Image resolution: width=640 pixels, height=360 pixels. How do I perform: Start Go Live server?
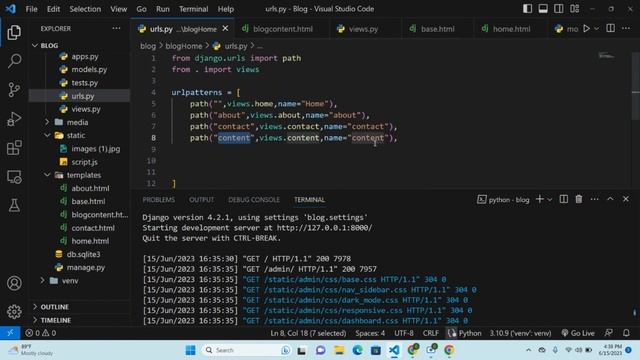coord(578,333)
